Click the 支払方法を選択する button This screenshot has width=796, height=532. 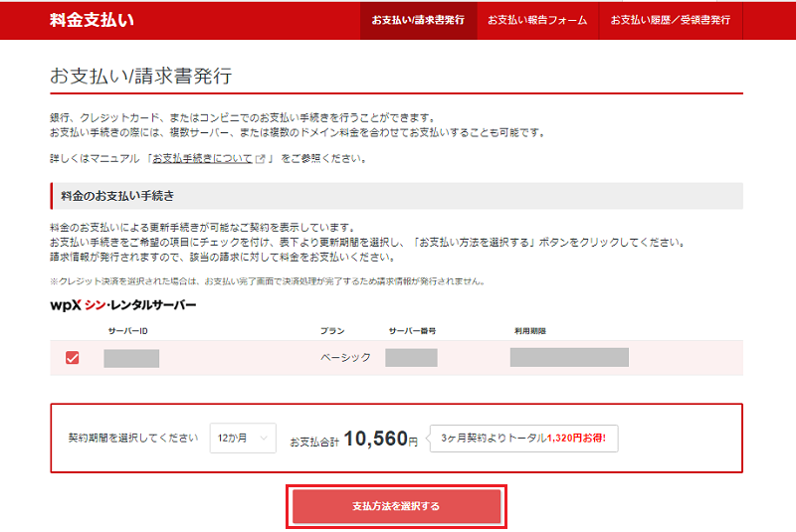pyautogui.click(x=396, y=506)
